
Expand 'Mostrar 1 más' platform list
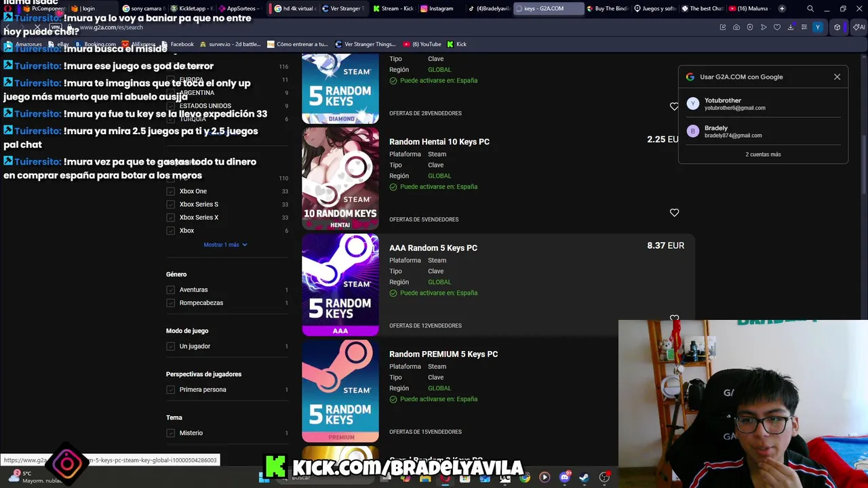[x=225, y=245]
